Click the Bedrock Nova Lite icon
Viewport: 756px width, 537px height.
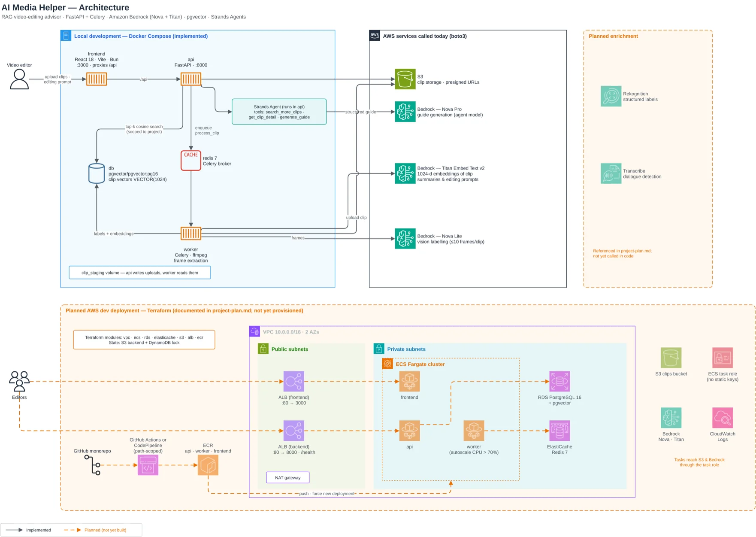[405, 239]
